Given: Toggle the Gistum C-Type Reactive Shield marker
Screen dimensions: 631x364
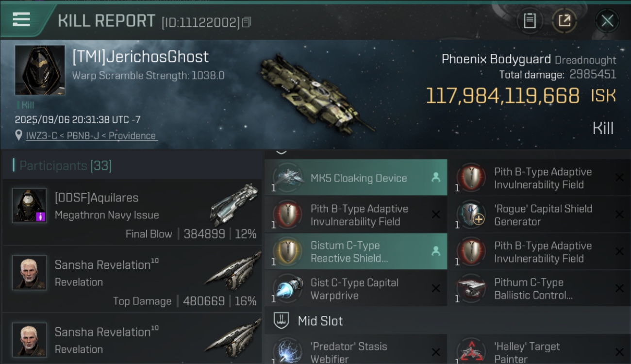Looking at the screenshot, I should tap(435, 251).
